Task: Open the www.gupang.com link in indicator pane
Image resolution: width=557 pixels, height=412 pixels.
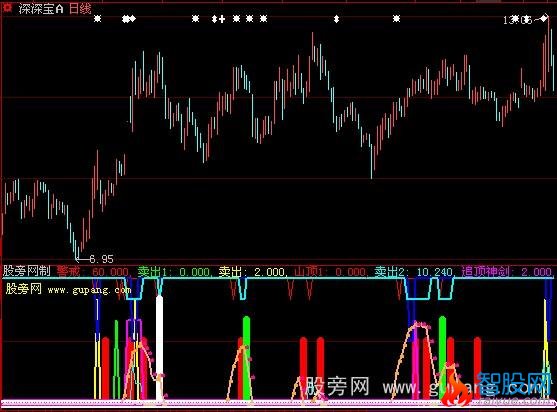Action: click(x=90, y=290)
